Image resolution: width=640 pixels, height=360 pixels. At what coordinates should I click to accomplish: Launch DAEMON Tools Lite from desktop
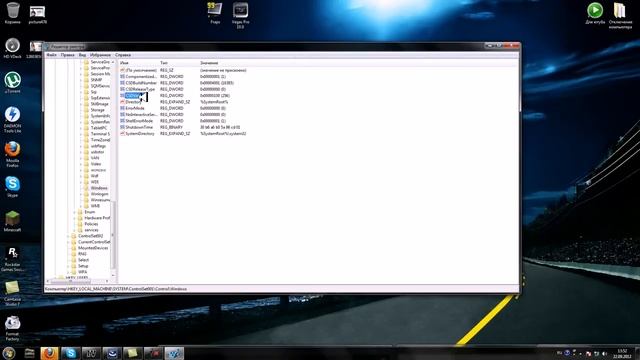coord(12,119)
